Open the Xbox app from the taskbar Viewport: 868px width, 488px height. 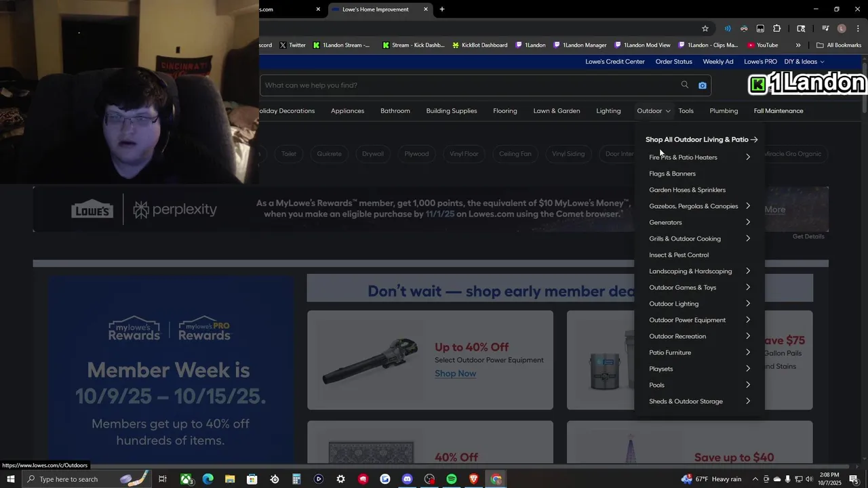(x=186, y=479)
